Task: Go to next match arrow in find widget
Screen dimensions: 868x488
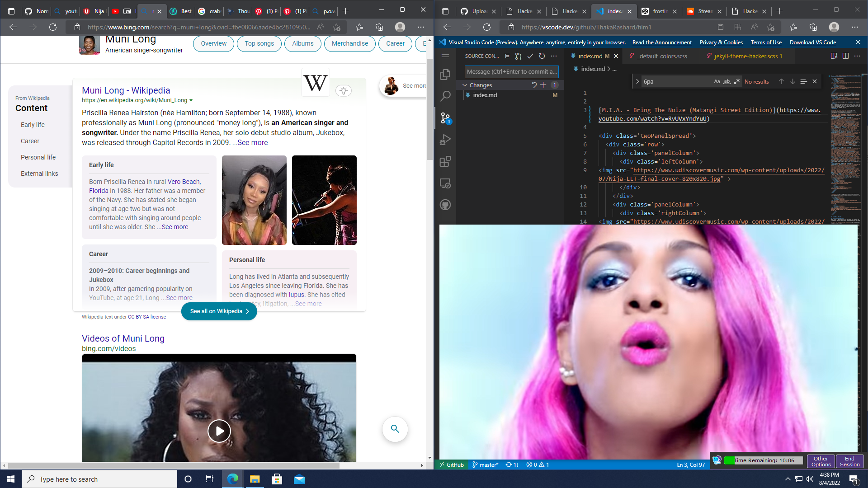Action: tap(793, 81)
